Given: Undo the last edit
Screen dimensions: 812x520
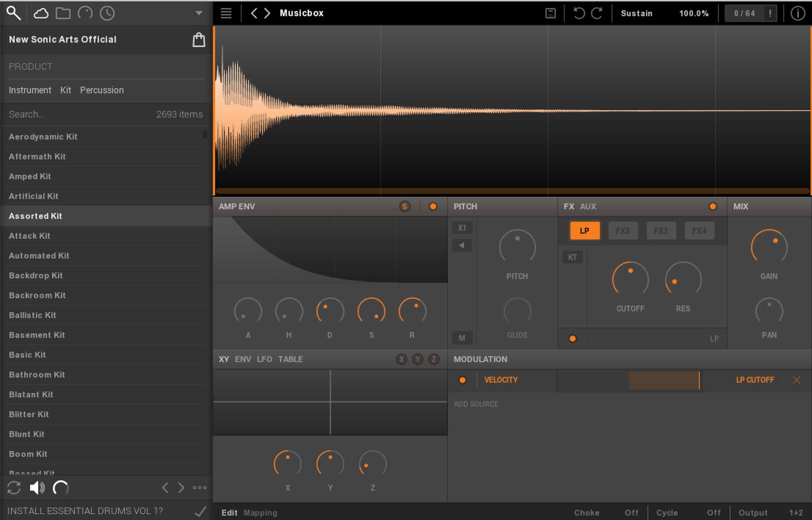Looking at the screenshot, I should coord(579,13).
